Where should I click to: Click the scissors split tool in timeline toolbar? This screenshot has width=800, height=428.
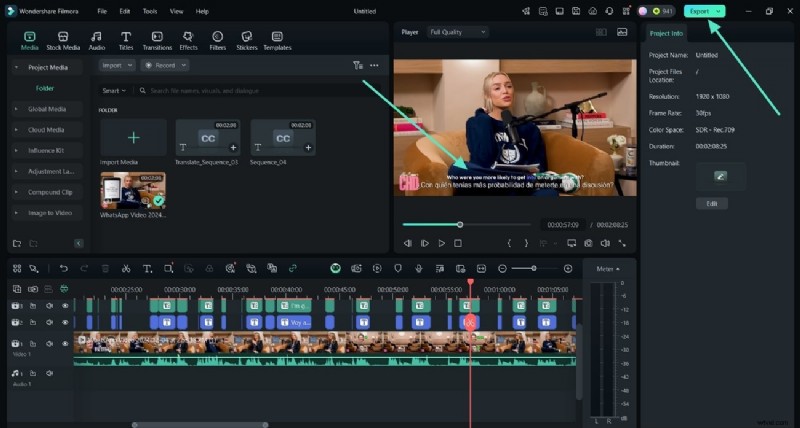[x=126, y=268]
